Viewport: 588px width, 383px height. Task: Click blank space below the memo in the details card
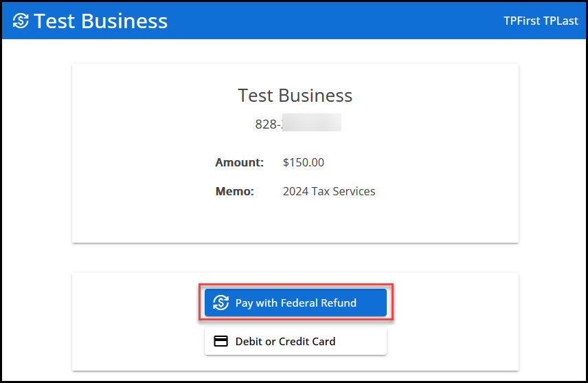[295, 221]
